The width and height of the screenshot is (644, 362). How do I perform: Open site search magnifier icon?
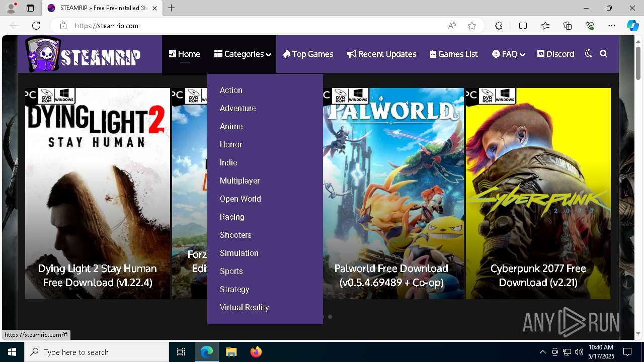(x=604, y=54)
